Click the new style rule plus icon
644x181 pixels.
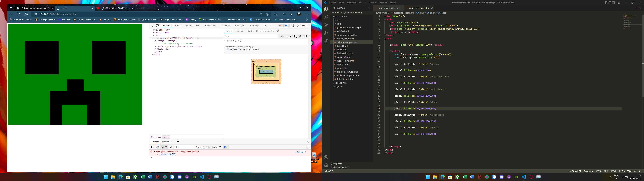pyautogui.click(x=295, y=36)
